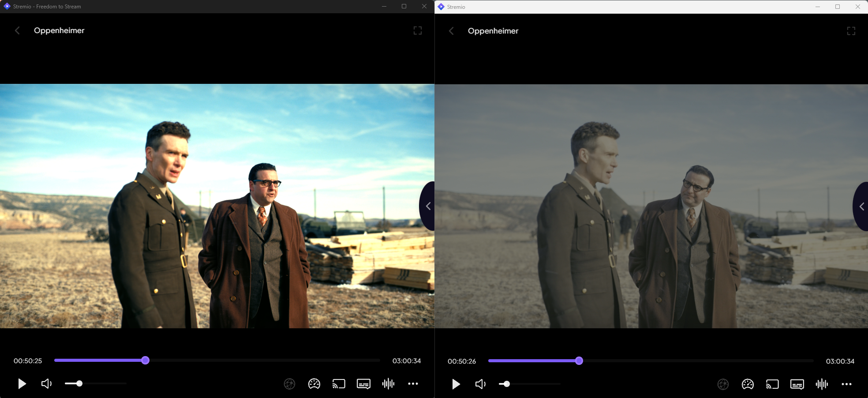Image resolution: width=868 pixels, height=398 pixels.
Task: Click Stremio logo in right title bar
Action: [x=441, y=7]
